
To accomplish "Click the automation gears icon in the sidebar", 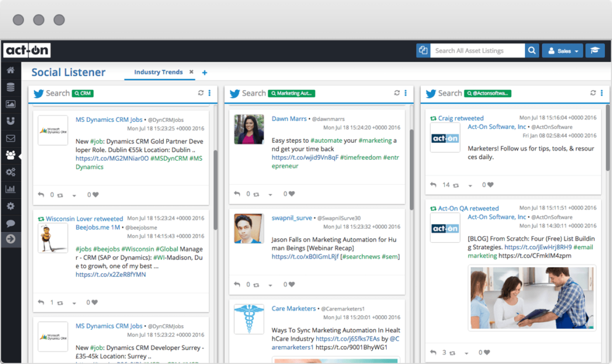I will tap(11, 172).
